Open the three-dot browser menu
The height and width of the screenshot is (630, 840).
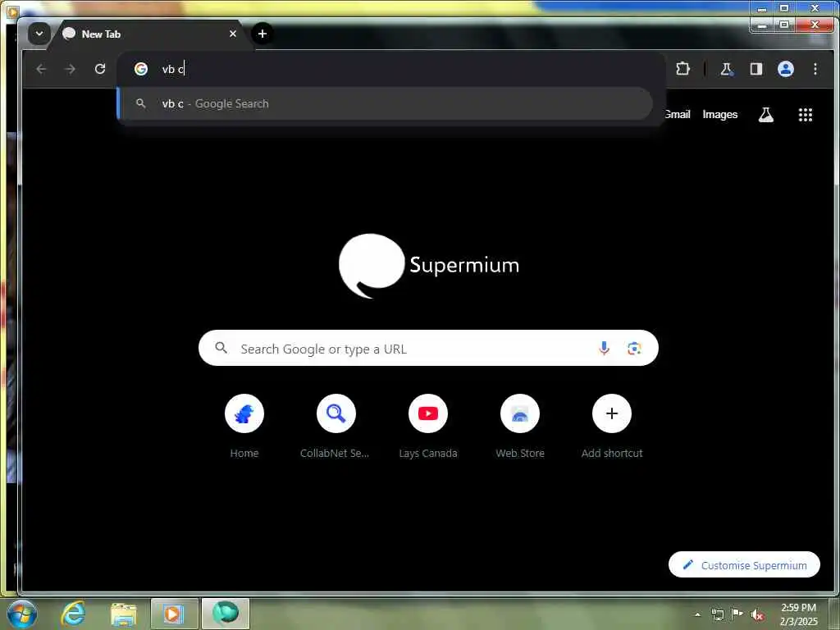(x=815, y=69)
